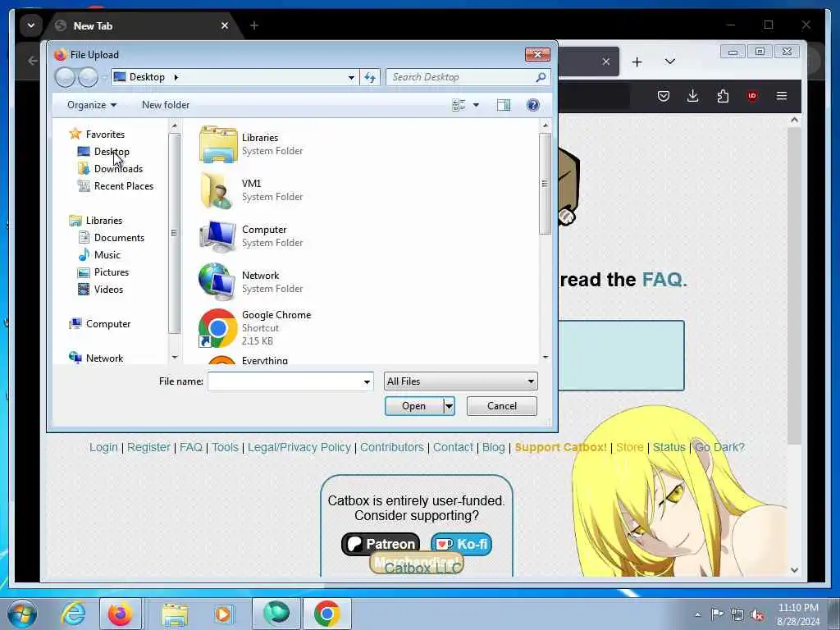Select Libraries system folder icon in file list
The height and width of the screenshot is (630, 840).
[218, 144]
